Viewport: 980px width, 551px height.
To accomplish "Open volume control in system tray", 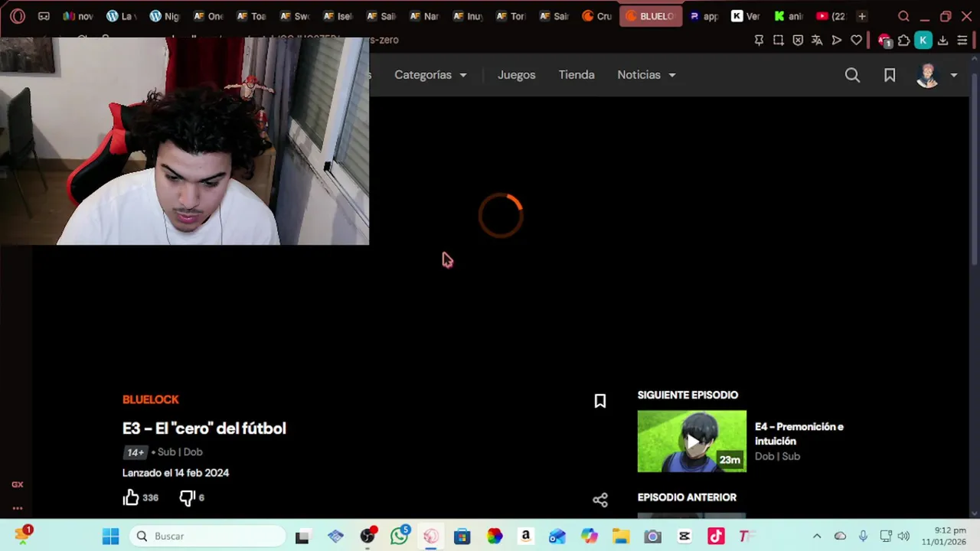I will 903,536.
